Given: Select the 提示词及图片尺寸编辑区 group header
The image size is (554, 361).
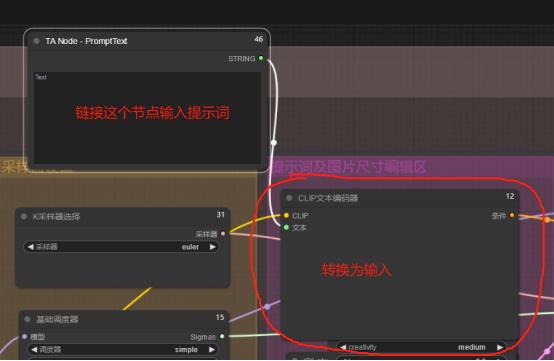Looking at the screenshot, I should click(x=350, y=167).
